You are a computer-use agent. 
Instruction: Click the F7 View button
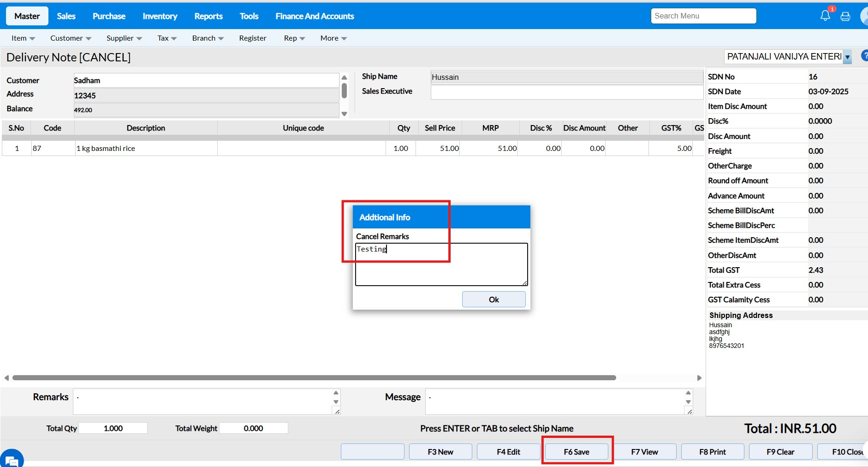(x=644, y=452)
